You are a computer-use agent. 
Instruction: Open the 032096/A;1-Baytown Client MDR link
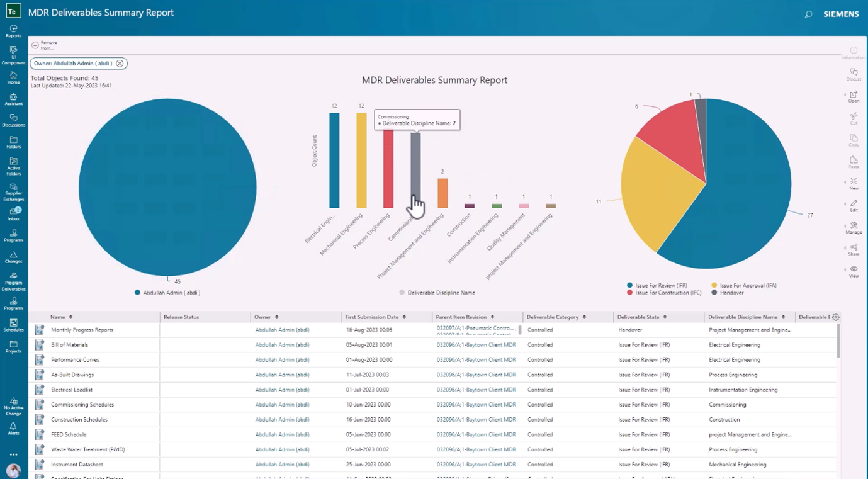tap(476, 344)
